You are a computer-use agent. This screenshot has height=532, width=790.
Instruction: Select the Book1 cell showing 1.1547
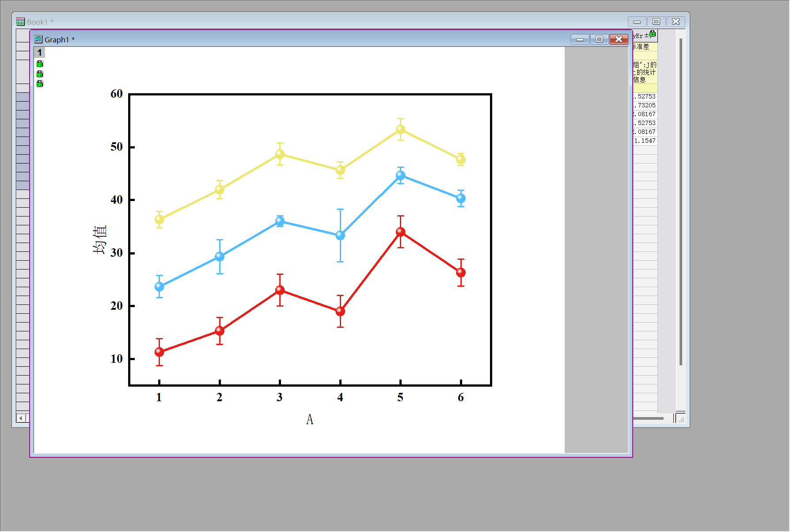click(x=645, y=141)
